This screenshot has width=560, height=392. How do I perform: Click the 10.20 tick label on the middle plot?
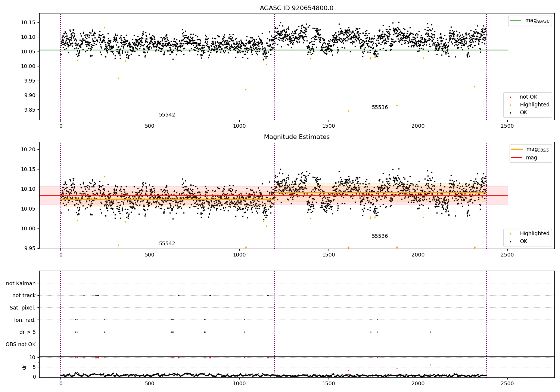(x=28, y=150)
